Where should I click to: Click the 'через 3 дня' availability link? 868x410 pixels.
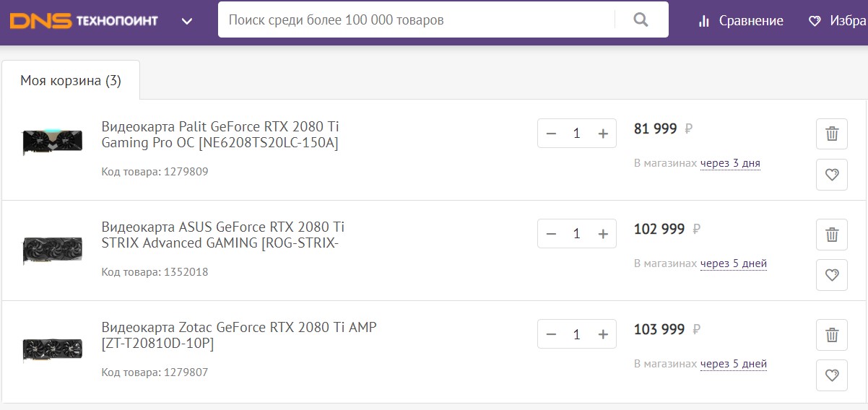[730, 163]
